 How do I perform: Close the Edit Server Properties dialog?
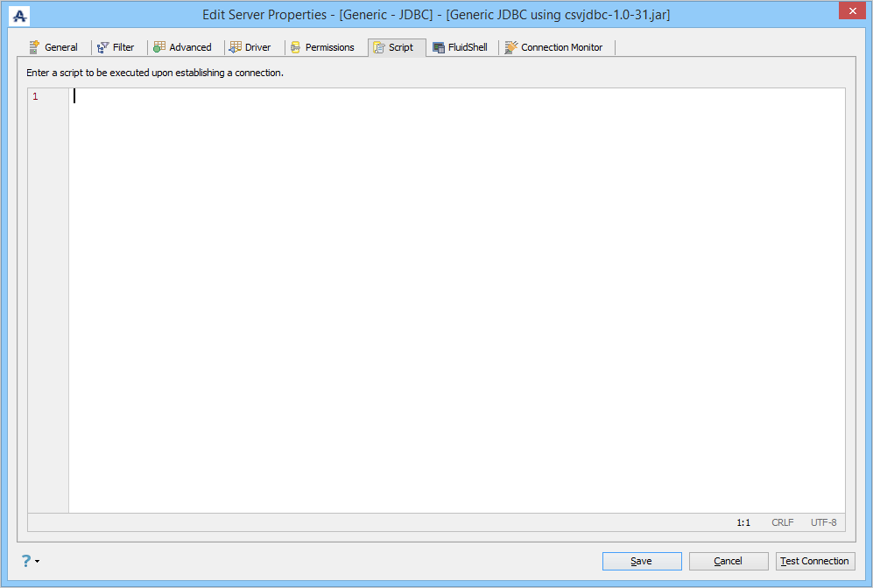point(852,10)
